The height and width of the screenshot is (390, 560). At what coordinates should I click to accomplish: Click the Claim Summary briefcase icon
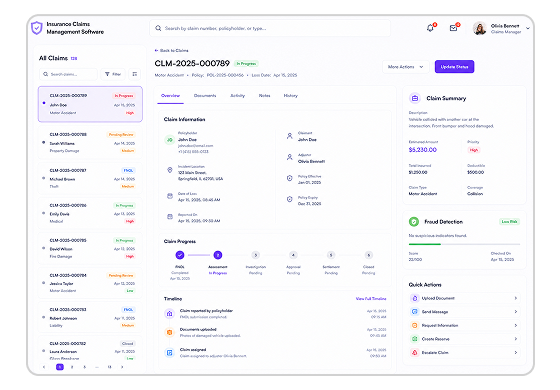click(415, 98)
